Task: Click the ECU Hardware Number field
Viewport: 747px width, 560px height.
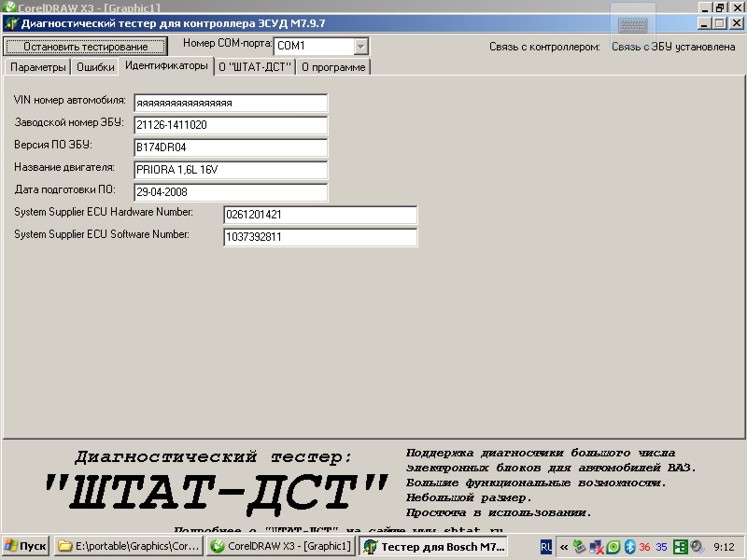Action: 320,215
